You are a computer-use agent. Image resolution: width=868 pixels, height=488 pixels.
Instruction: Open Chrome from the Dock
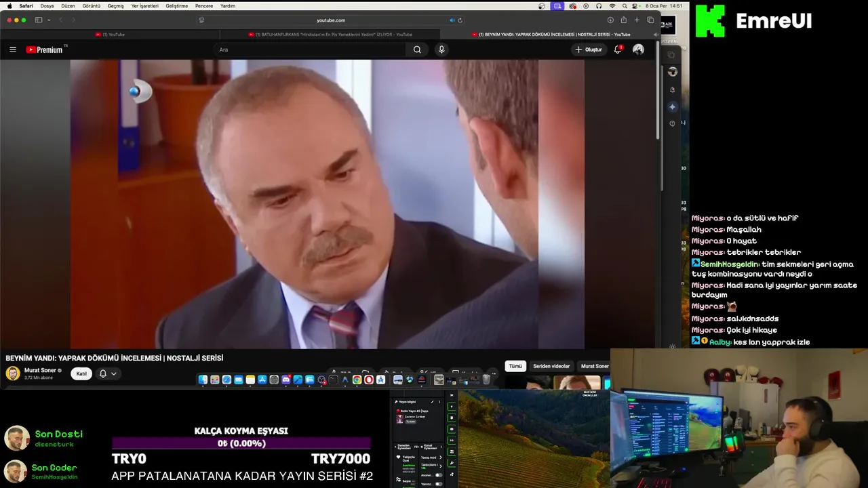point(357,380)
